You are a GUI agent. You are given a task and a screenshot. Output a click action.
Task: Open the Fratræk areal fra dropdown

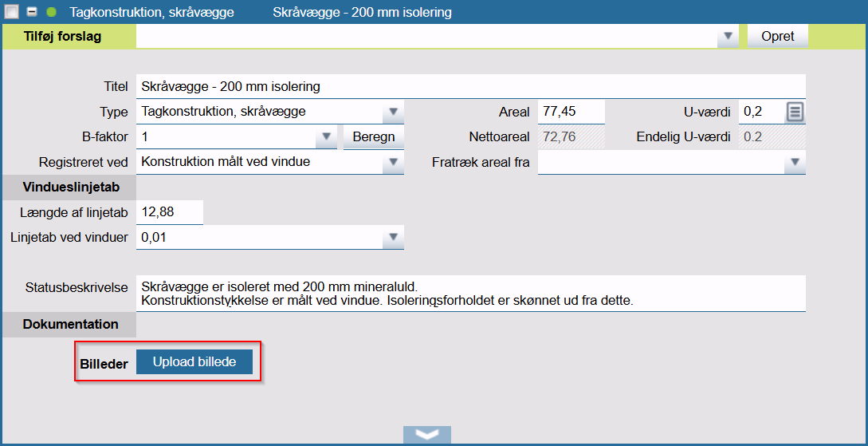794,163
